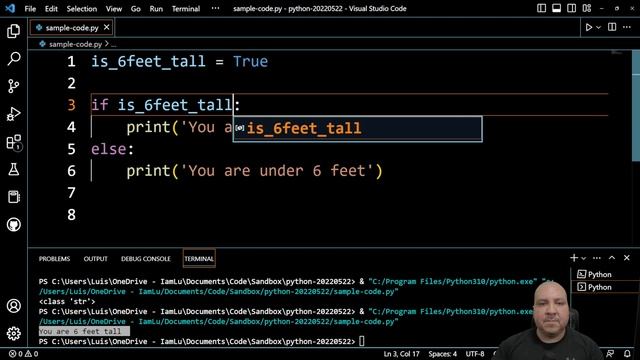The image size is (640, 360).
Task: Click the minimap at editor top right
Action: tap(616, 53)
